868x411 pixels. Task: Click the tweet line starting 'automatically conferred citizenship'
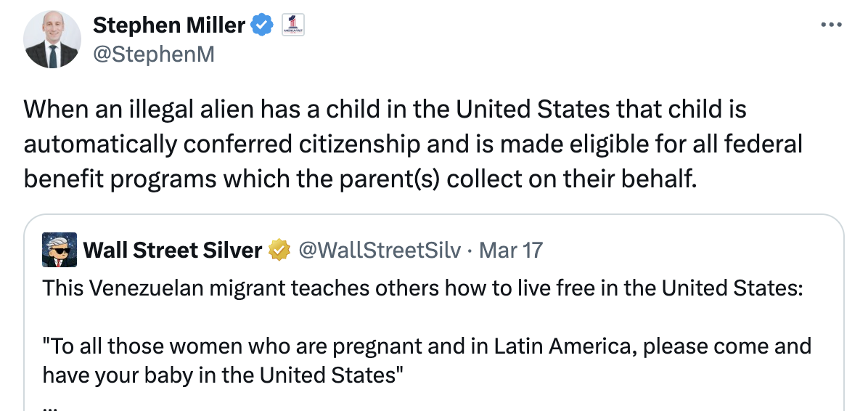tap(413, 144)
